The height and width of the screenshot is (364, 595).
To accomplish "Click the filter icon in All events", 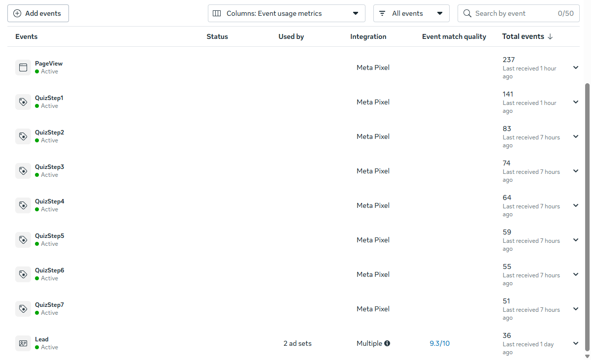I will [x=382, y=13].
